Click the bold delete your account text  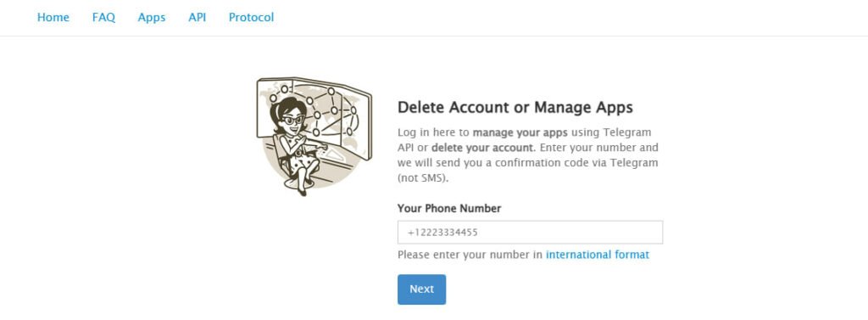pyautogui.click(x=483, y=148)
